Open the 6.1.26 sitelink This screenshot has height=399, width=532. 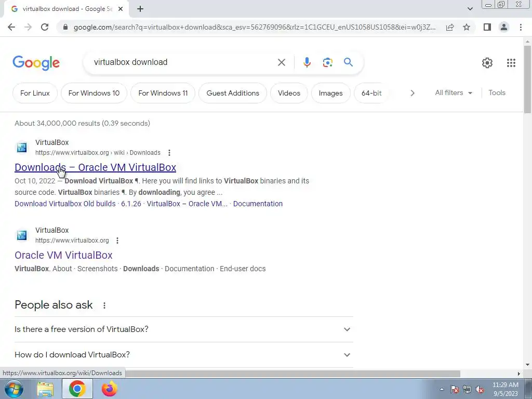pyautogui.click(x=131, y=204)
